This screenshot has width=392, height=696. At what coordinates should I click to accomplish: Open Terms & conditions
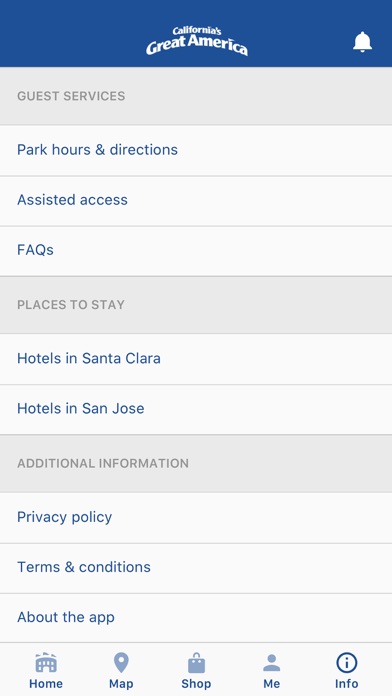tap(196, 567)
